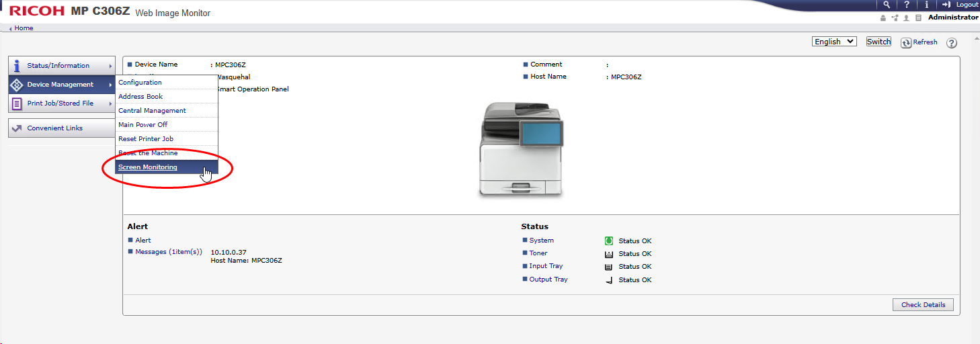
Task: Click the printer device image
Action: click(x=522, y=150)
